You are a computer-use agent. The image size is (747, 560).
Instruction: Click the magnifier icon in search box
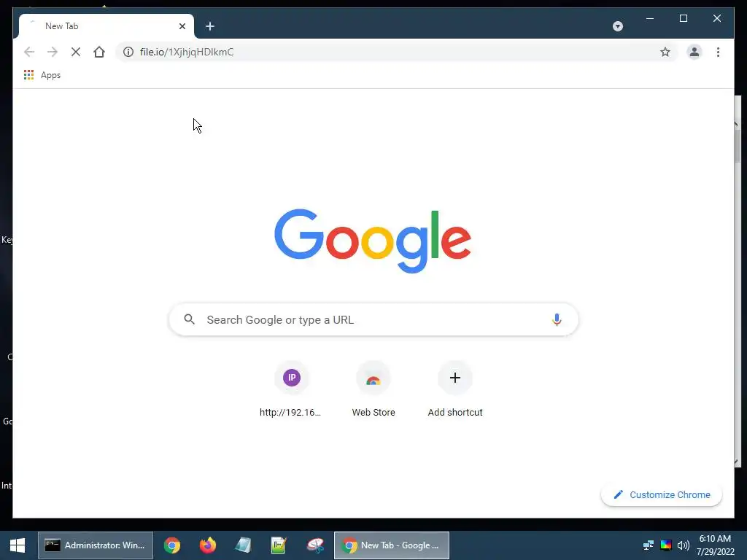click(190, 319)
